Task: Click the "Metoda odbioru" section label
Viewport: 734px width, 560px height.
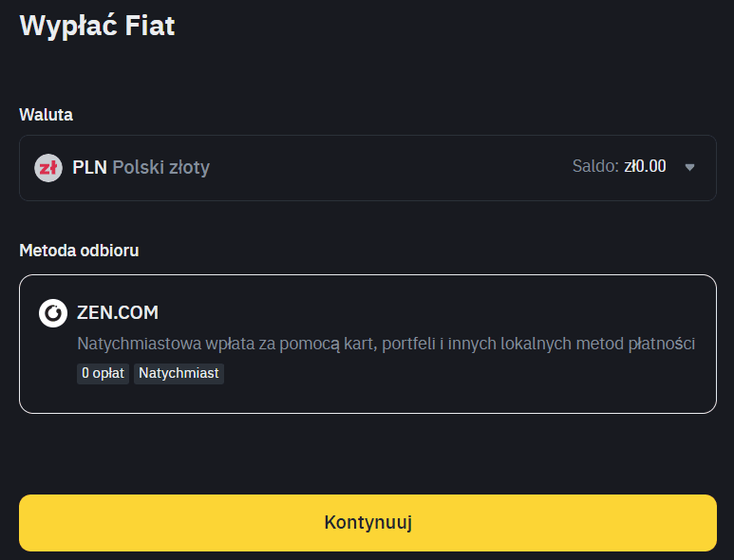Action: 79,251
